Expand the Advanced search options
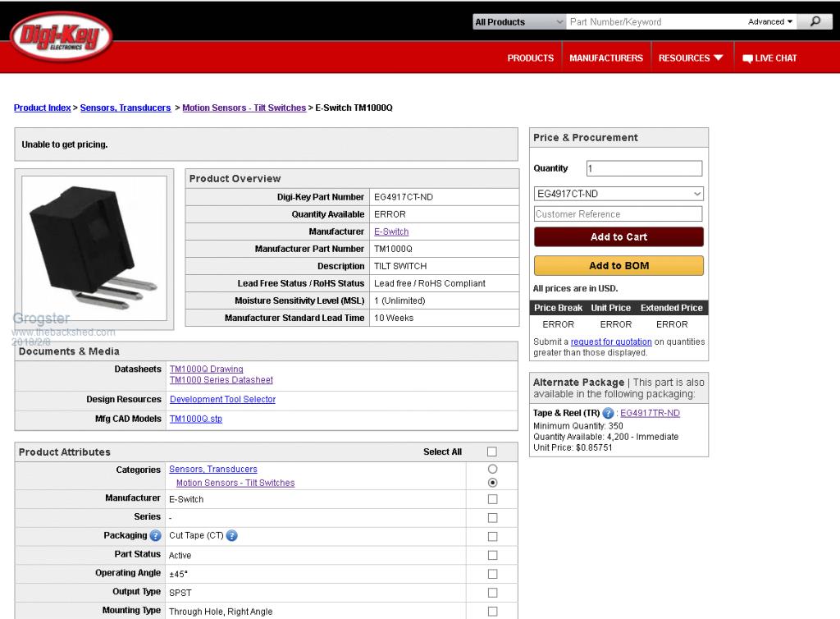The width and height of the screenshot is (840, 619). (x=770, y=22)
